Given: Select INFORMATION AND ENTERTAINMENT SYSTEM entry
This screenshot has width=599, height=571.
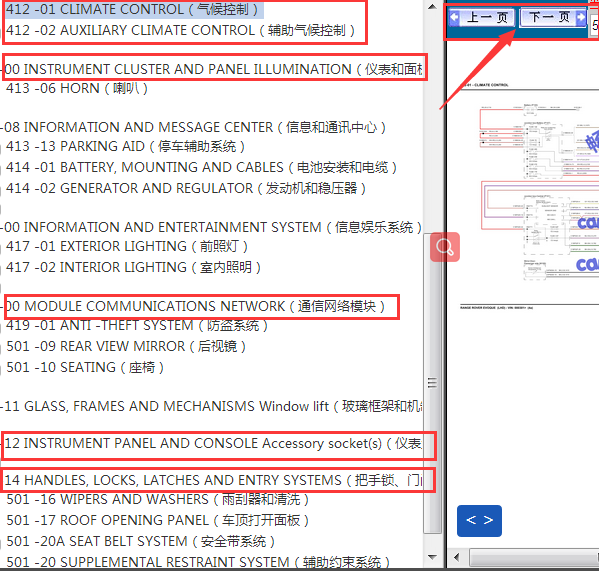Looking at the screenshot, I should coord(212,227).
